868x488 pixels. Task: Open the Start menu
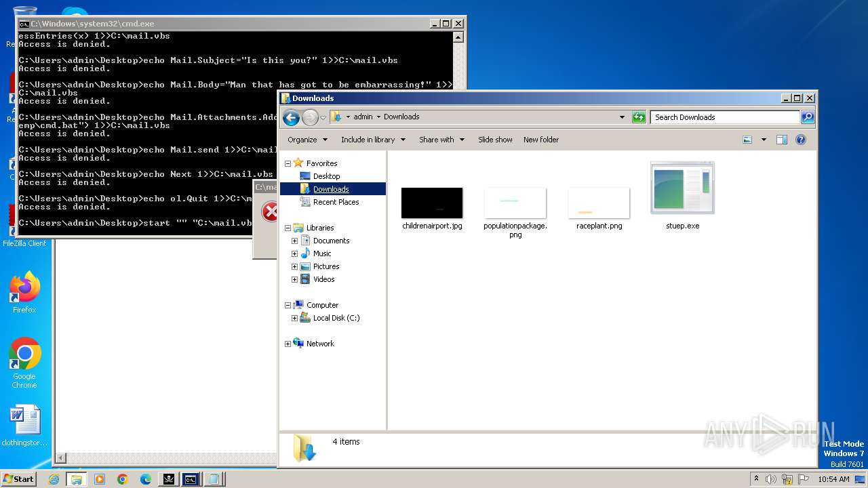(19, 479)
